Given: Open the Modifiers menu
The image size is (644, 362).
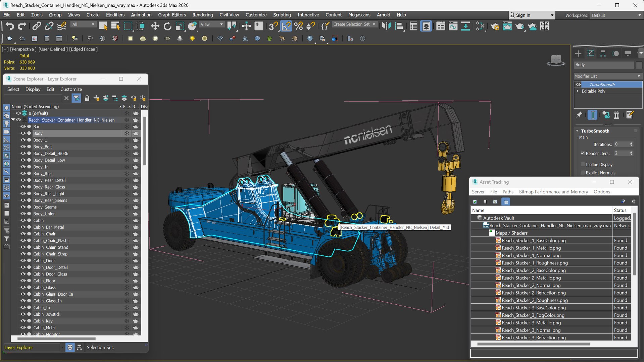Looking at the screenshot, I should click(x=115, y=15).
